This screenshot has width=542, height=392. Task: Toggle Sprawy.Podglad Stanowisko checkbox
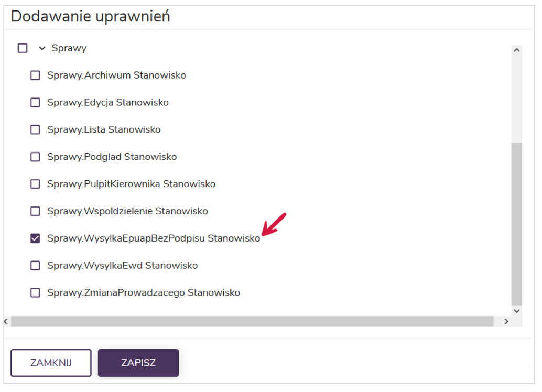coord(35,157)
